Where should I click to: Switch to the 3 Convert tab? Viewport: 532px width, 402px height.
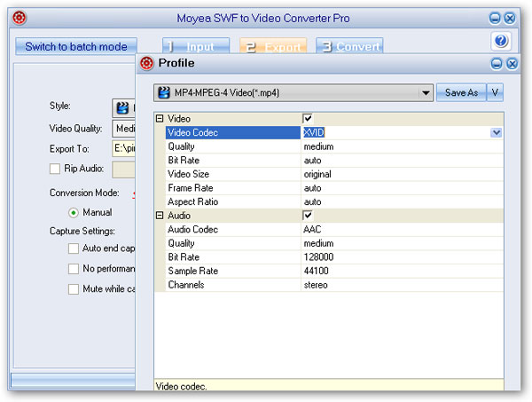pyautogui.click(x=349, y=46)
